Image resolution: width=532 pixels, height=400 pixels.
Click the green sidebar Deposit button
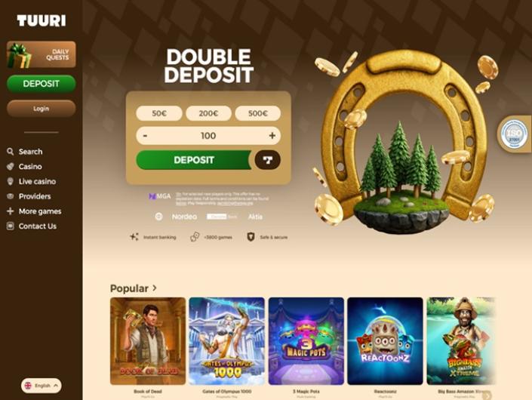[x=42, y=84]
